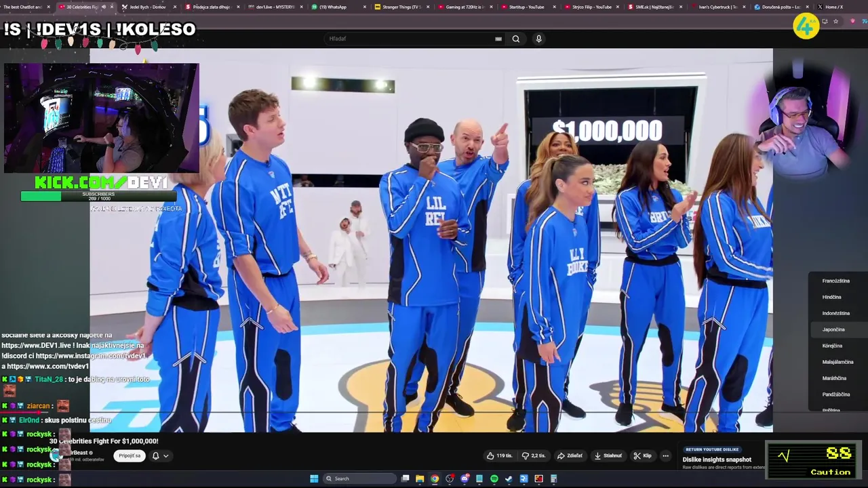This screenshot has height=488, width=868.
Task: Switch to the SME.sk browser tab
Action: point(654,7)
